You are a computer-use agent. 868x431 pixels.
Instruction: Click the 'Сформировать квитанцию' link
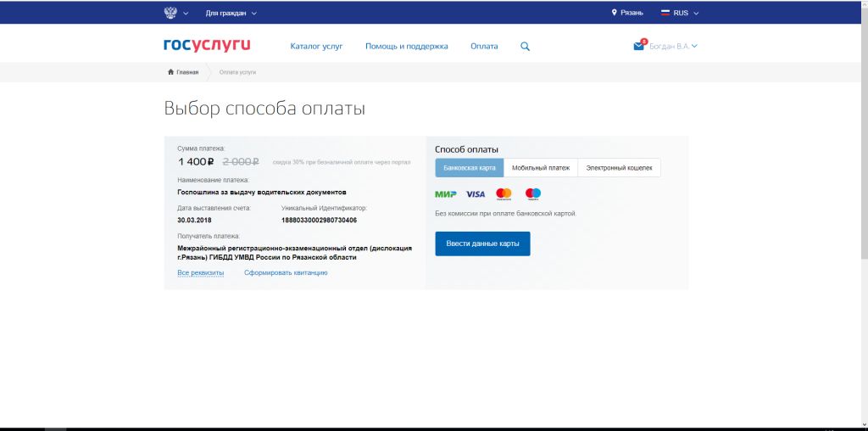pyautogui.click(x=286, y=272)
